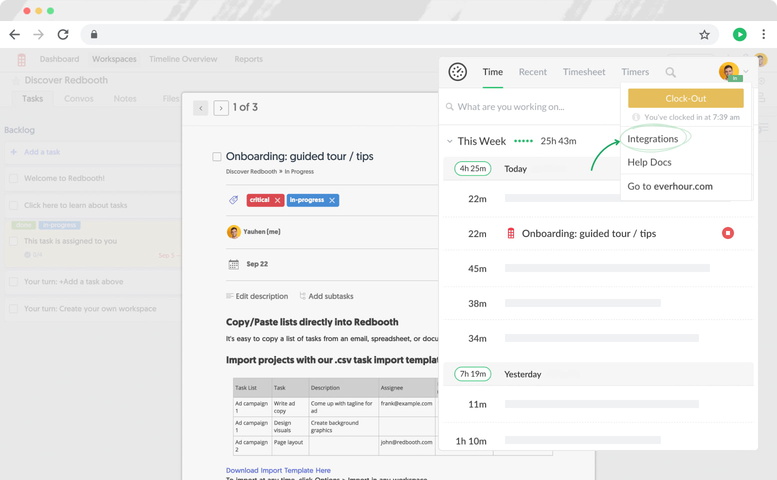The height and width of the screenshot is (480, 777).
Task: Check This task is assigned to you
Action: pos(13,241)
